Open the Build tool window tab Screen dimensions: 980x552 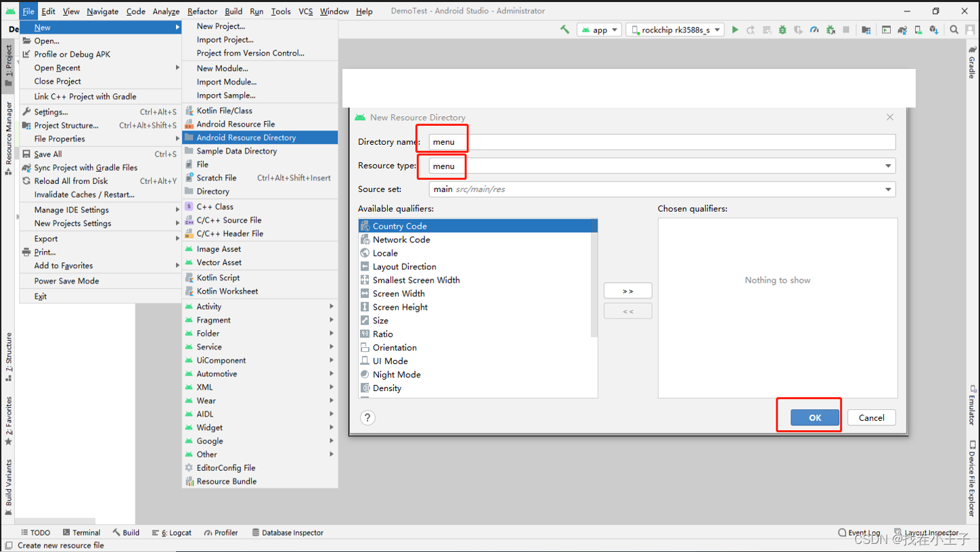127,532
